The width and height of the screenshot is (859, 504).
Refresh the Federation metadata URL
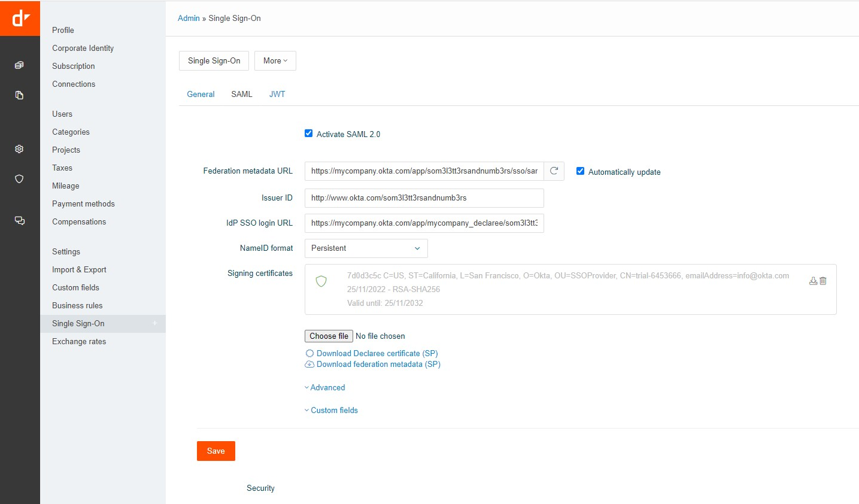tap(554, 171)
